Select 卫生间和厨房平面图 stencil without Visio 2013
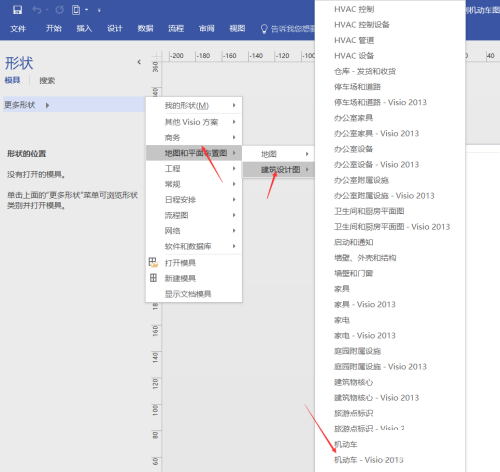500x472 pixels. (369, 211)
